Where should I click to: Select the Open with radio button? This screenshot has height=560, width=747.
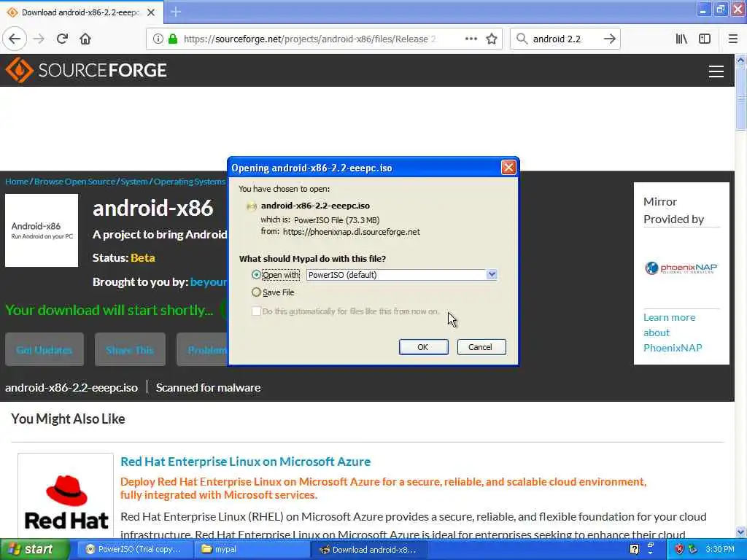click(x=256, y=275)
